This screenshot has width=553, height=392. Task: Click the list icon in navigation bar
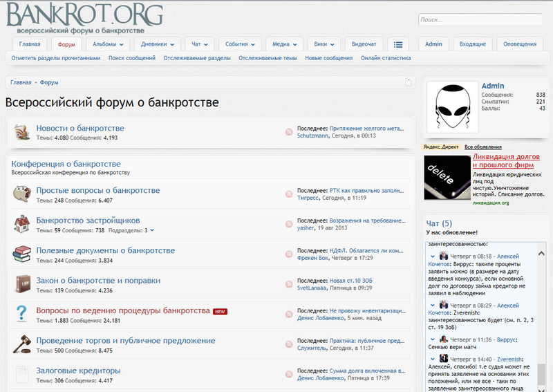point(399,44)
